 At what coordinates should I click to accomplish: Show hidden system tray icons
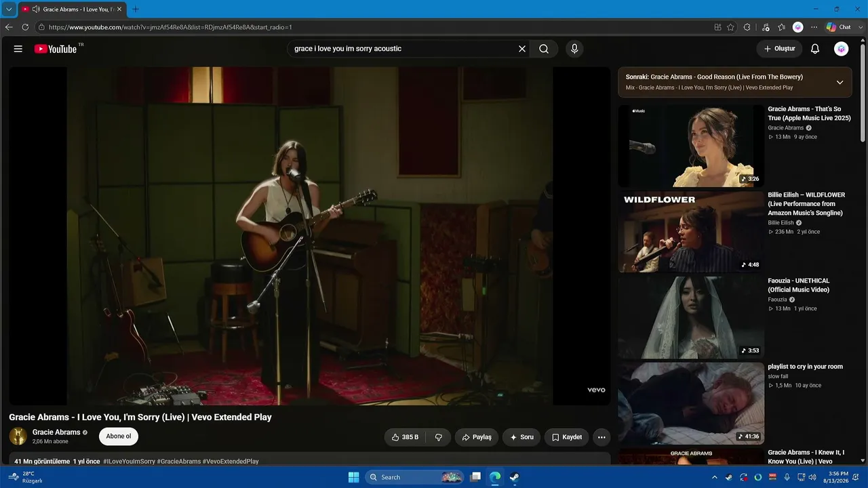point(714,477)
